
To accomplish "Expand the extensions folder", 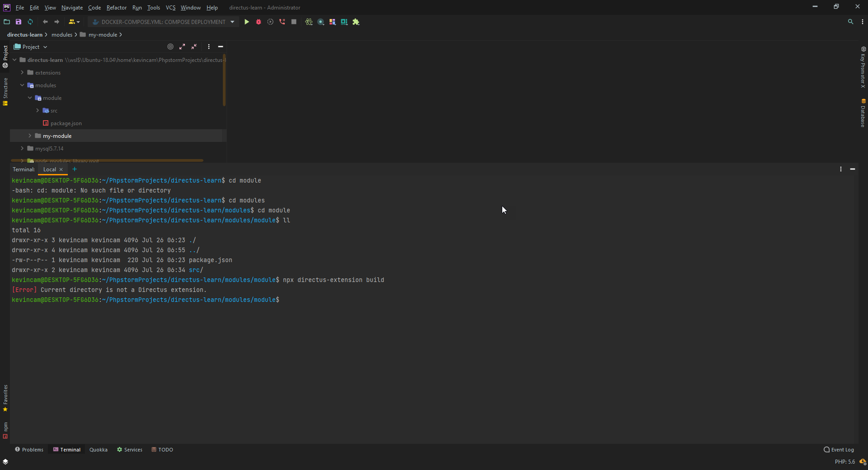I will (x=21, y=72).
